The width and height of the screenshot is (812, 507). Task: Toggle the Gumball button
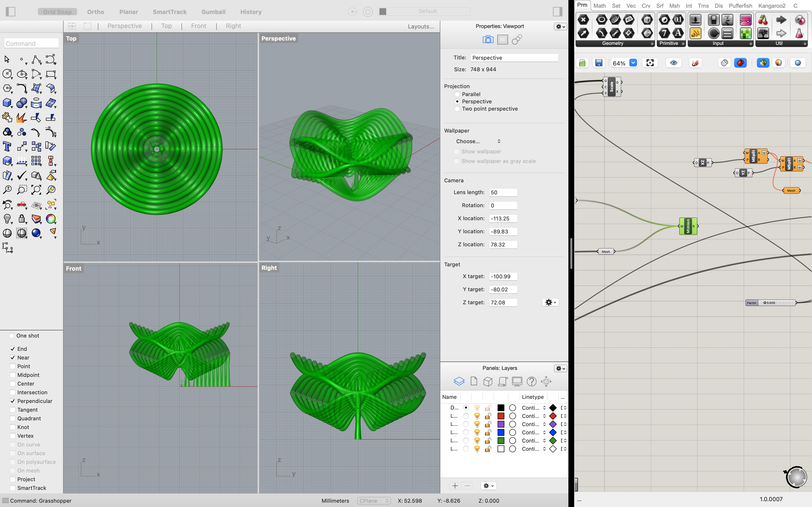(x=213, y=12)
